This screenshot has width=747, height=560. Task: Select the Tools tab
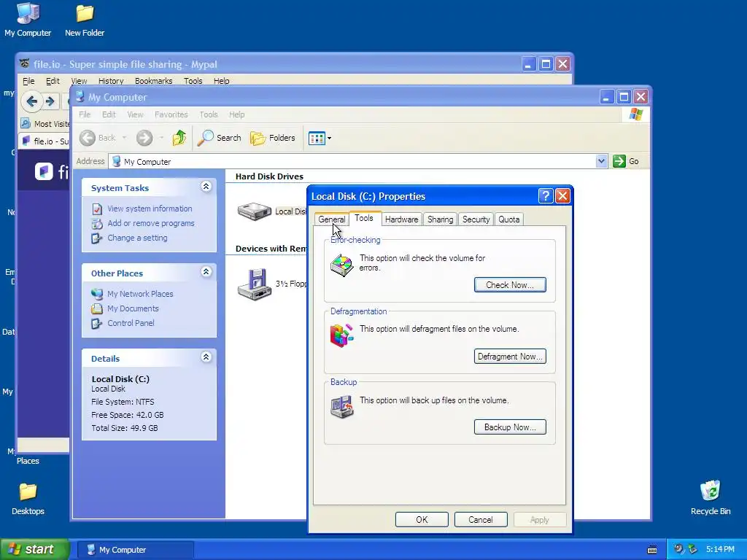pos(364,218)
